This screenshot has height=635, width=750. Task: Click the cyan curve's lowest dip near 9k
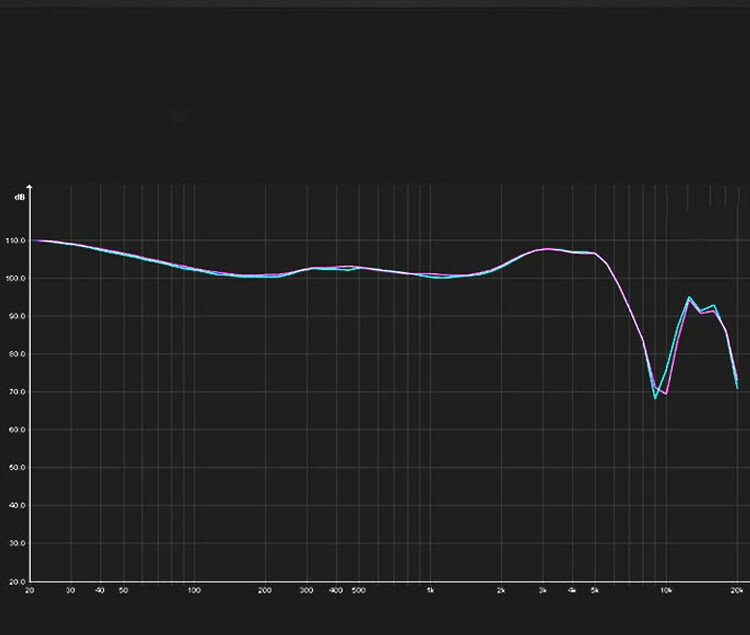pos(656,398)
